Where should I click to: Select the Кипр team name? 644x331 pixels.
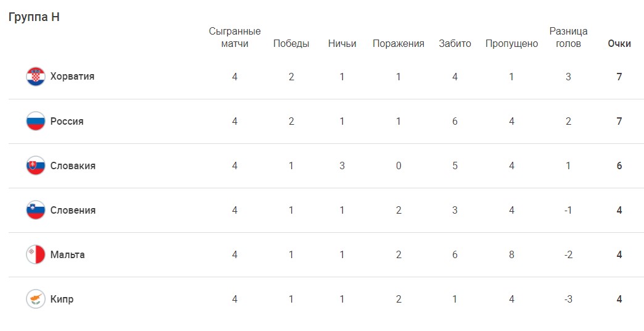point(62,299)
